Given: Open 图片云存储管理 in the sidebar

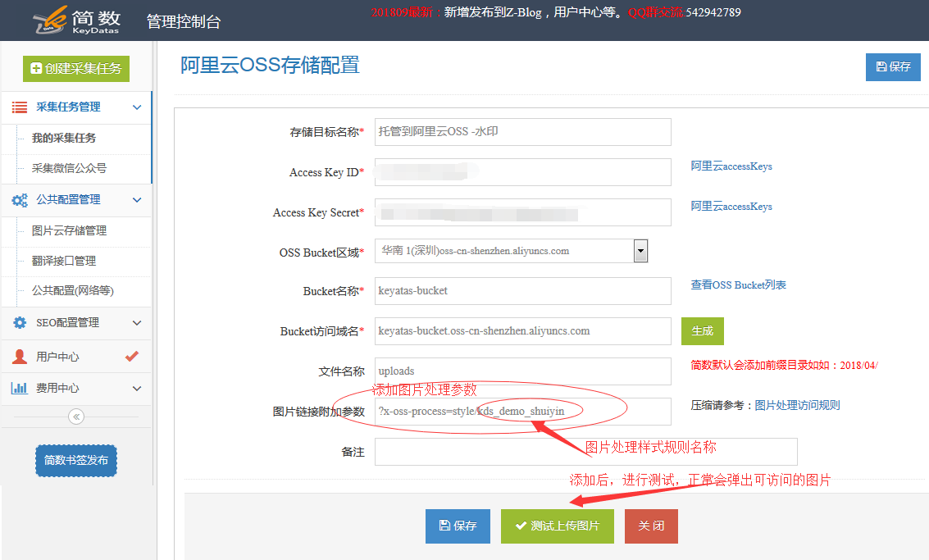Looking at the screenshot, I should [70, 230].
